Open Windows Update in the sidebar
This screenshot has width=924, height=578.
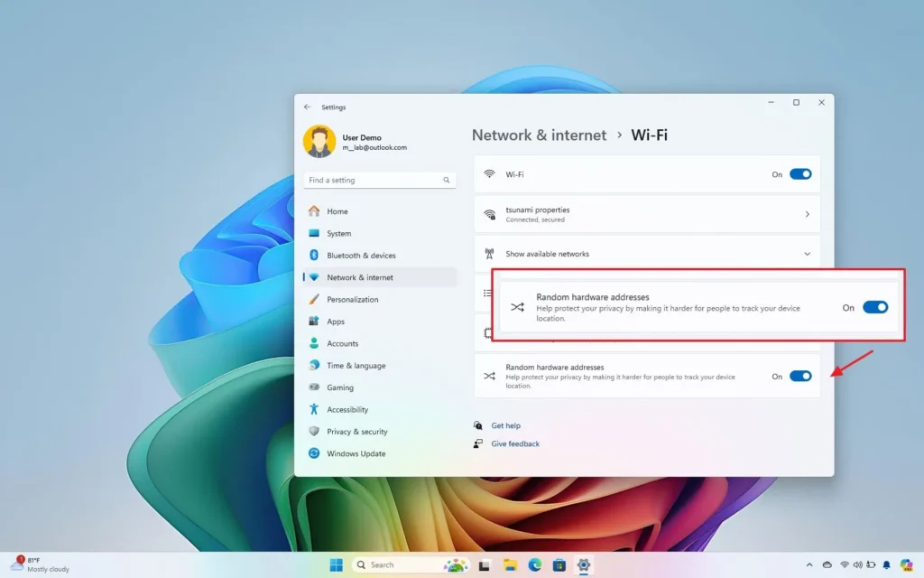[x=380, y=453]
